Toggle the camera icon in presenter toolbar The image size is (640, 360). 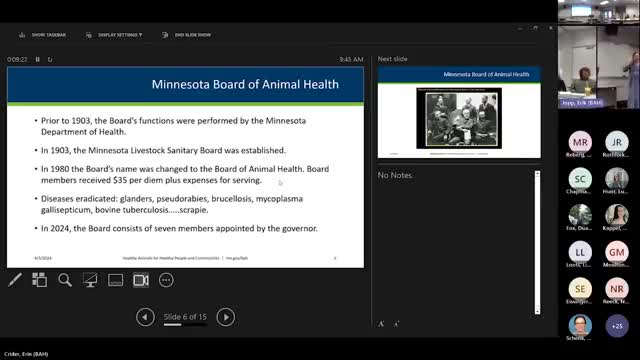click(141, 280)
